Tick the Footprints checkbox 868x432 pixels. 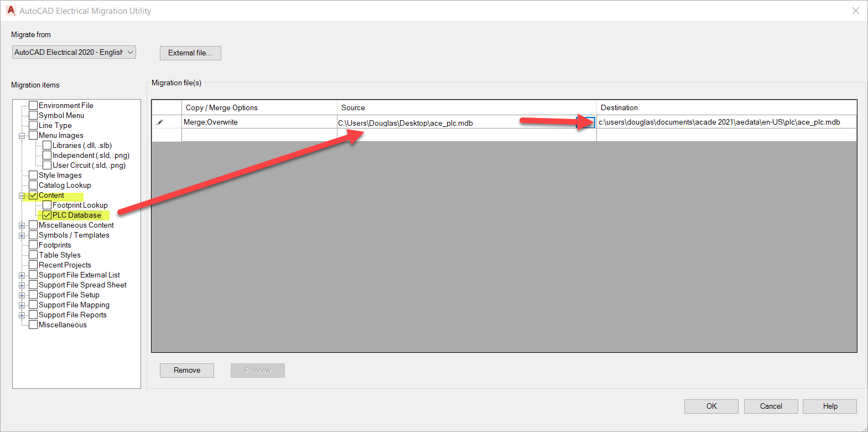(x=33, y=245)
